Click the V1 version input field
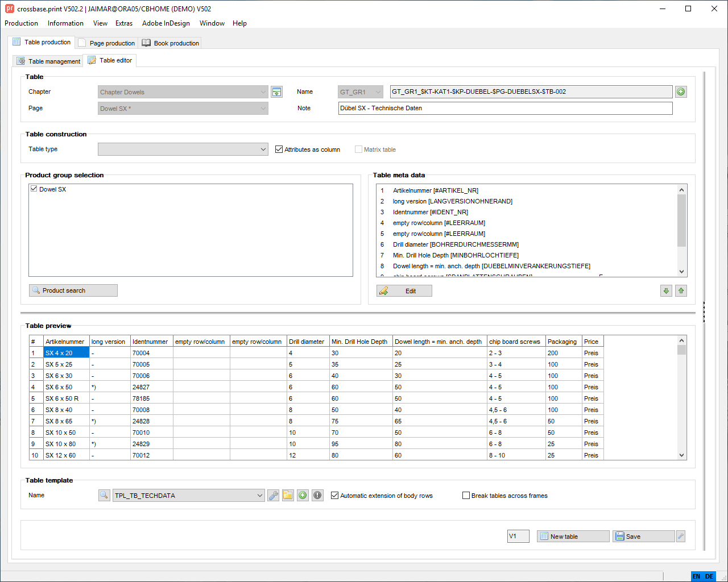This screenshot has width=728, height=582. (518, 536)
